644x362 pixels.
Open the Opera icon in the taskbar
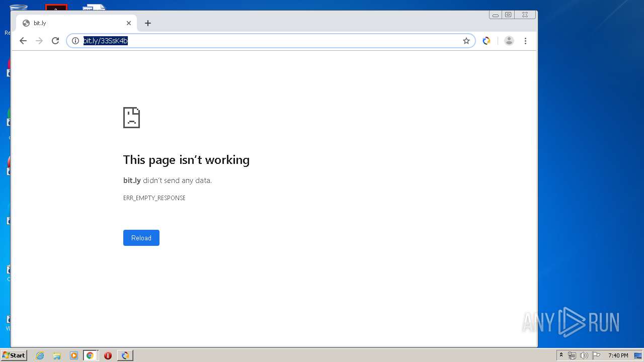pos(108,355)
